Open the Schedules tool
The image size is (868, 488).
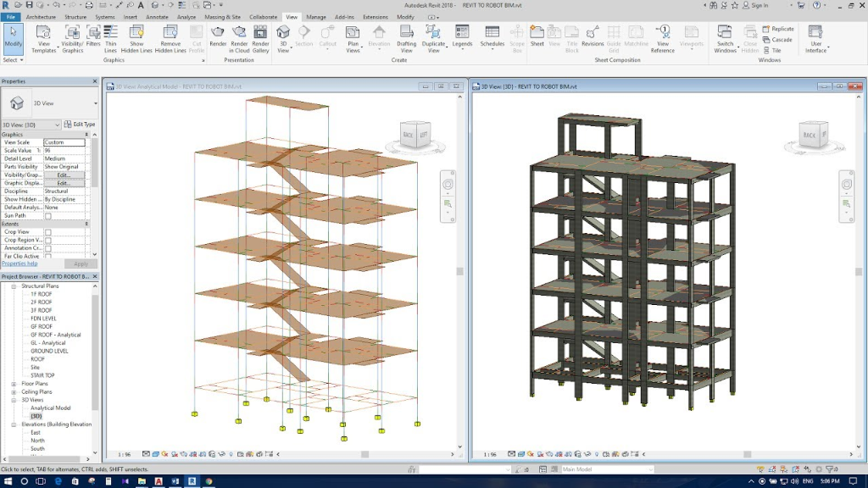pyautogui.click(x=492, y=36)
